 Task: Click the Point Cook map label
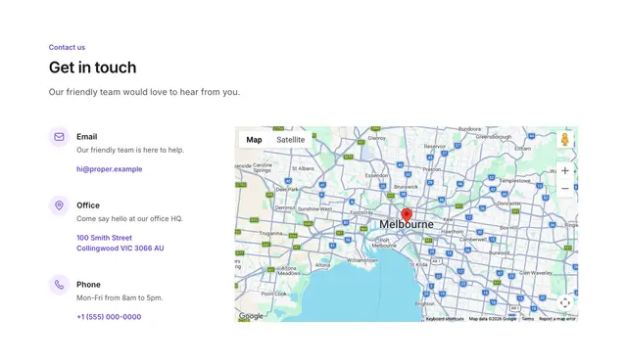274,294
